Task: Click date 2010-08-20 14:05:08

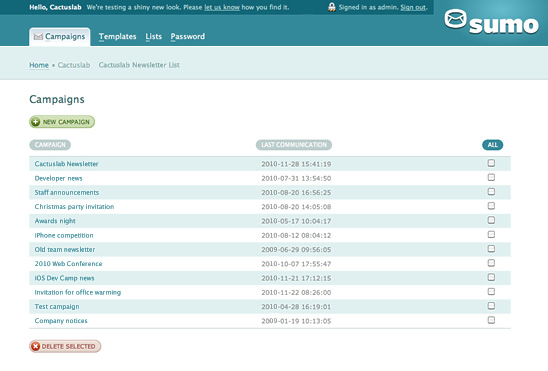Action: (x=296, y=207)
